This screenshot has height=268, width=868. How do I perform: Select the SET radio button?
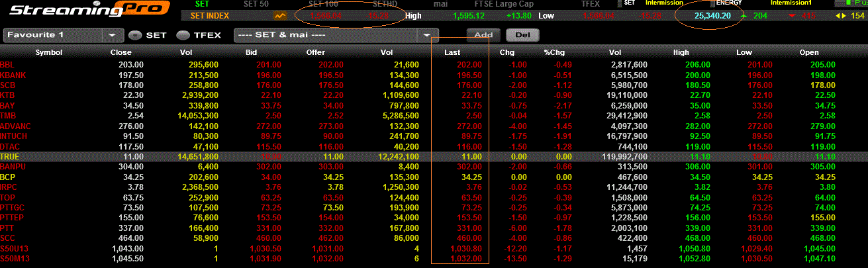point(134,35)
